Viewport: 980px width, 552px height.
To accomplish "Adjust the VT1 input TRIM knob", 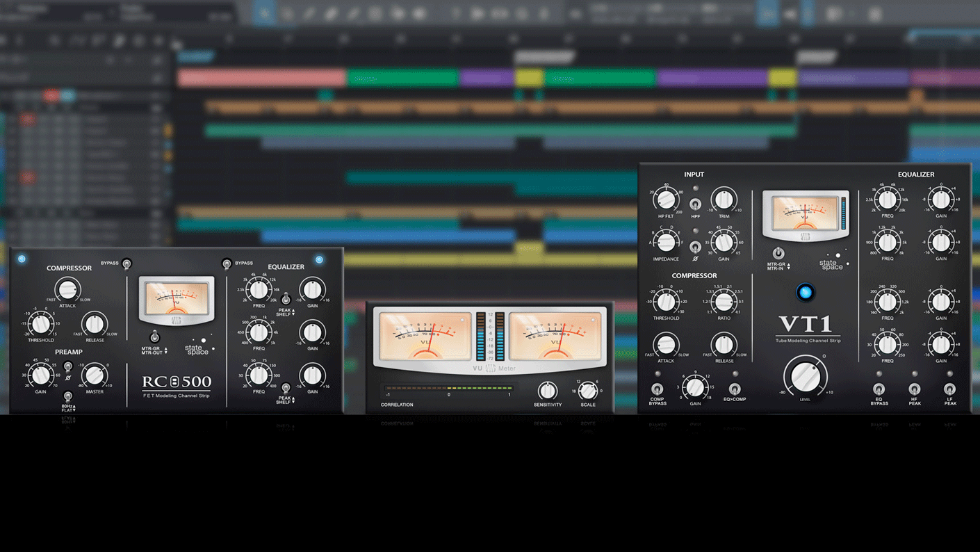I will (x=724, y=200).
